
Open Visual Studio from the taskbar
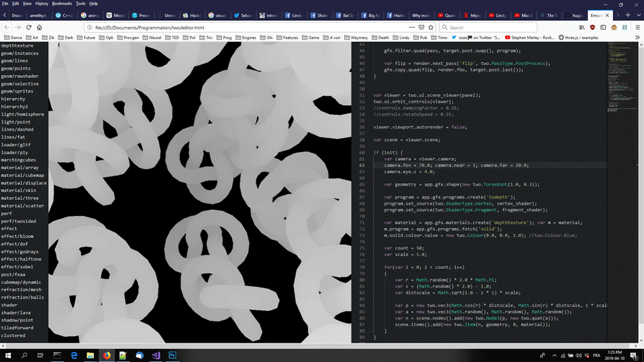pos(156,355)
